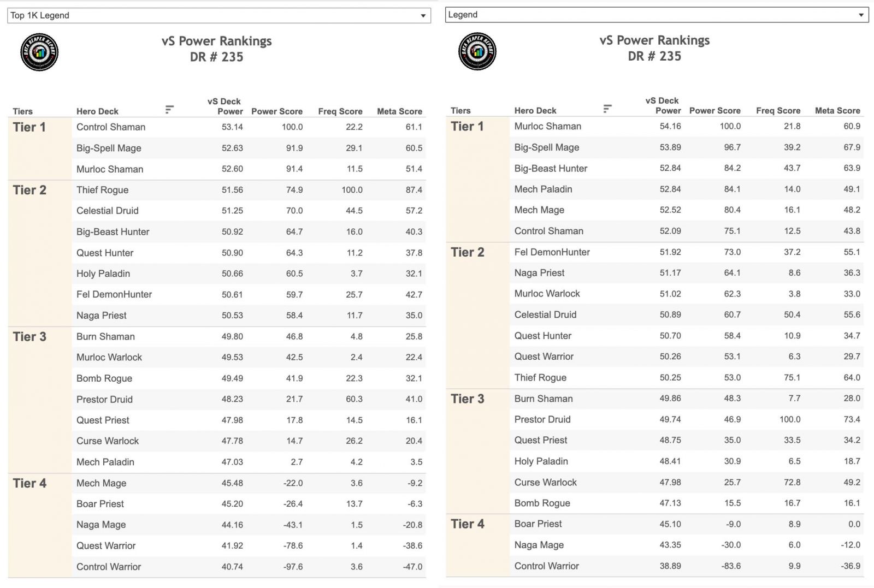
Task: Click the sort icon in the left Hero Deck header
Action: [169, 110]
